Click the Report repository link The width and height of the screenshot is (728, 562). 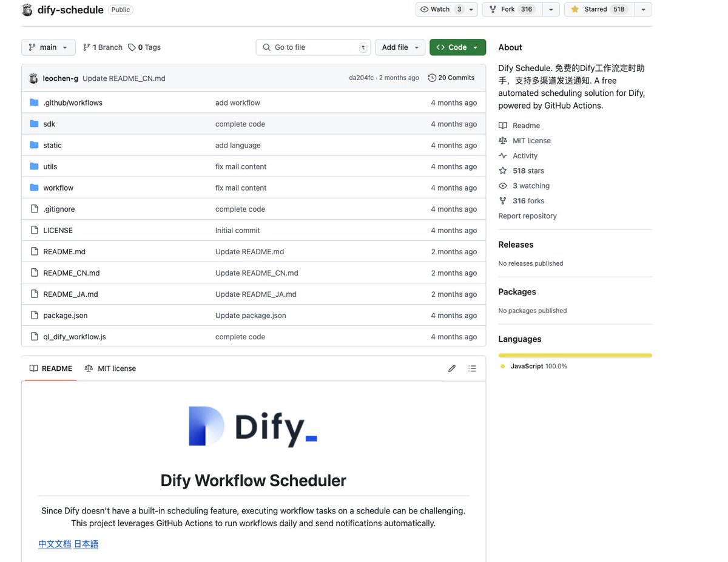pyautogui.click(x=528, y=216)
